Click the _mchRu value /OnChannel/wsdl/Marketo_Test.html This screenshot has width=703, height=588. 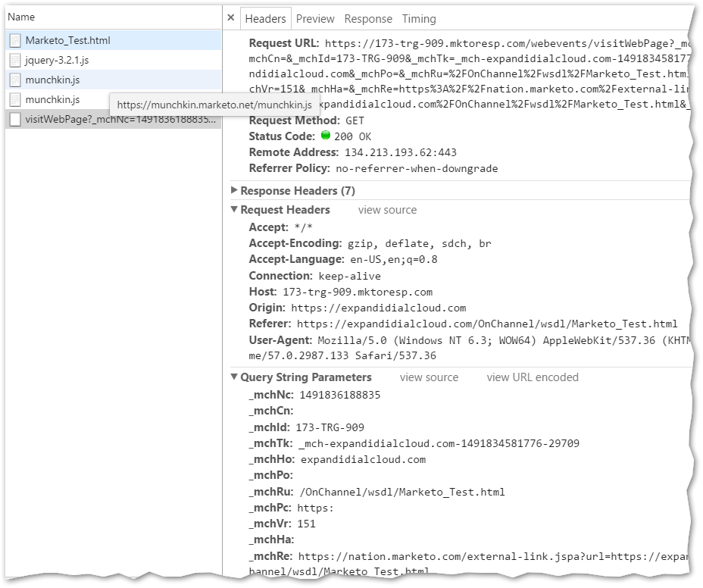[x=402, y=492]
